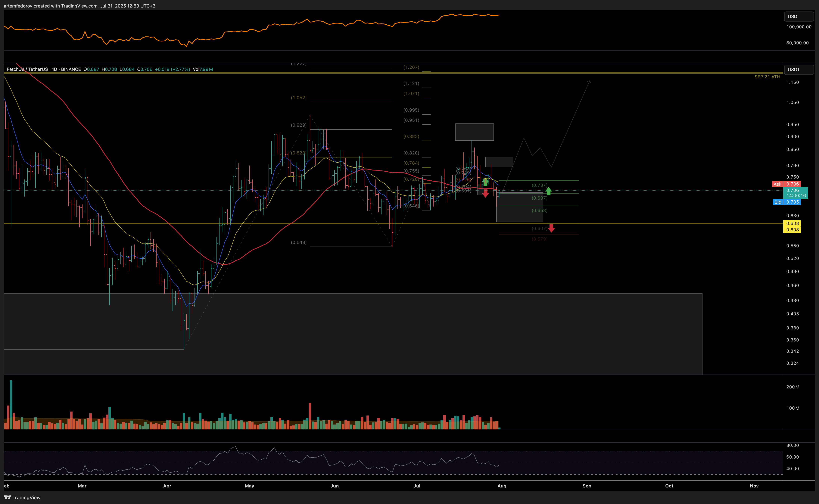Image resolution: width=819 pixels, height=504 pixels.
Task: Click the 0.950 price scale value
Action: click(792, 125)
